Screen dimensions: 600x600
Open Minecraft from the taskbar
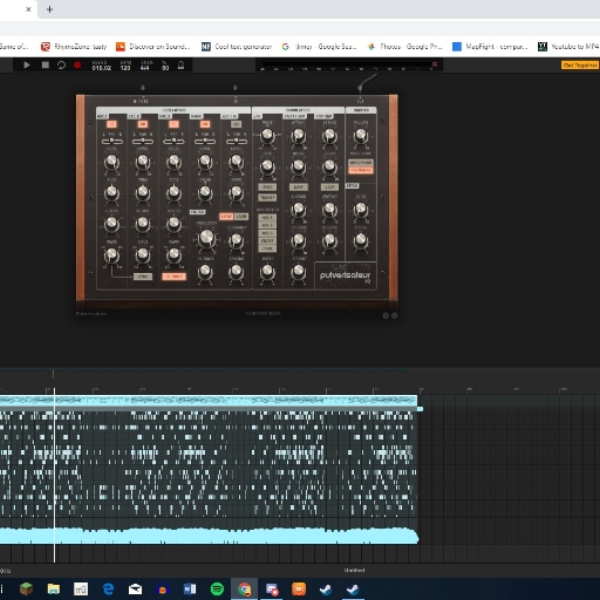pyautogui.click(x=26, y=589)
